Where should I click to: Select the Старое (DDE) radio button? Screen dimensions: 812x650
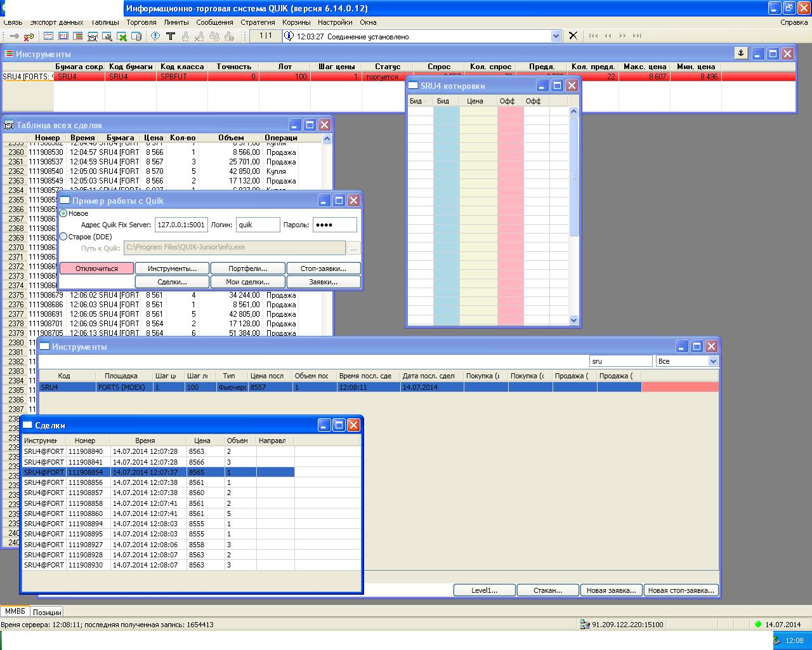pyautogui.click(x=63, y=237)
